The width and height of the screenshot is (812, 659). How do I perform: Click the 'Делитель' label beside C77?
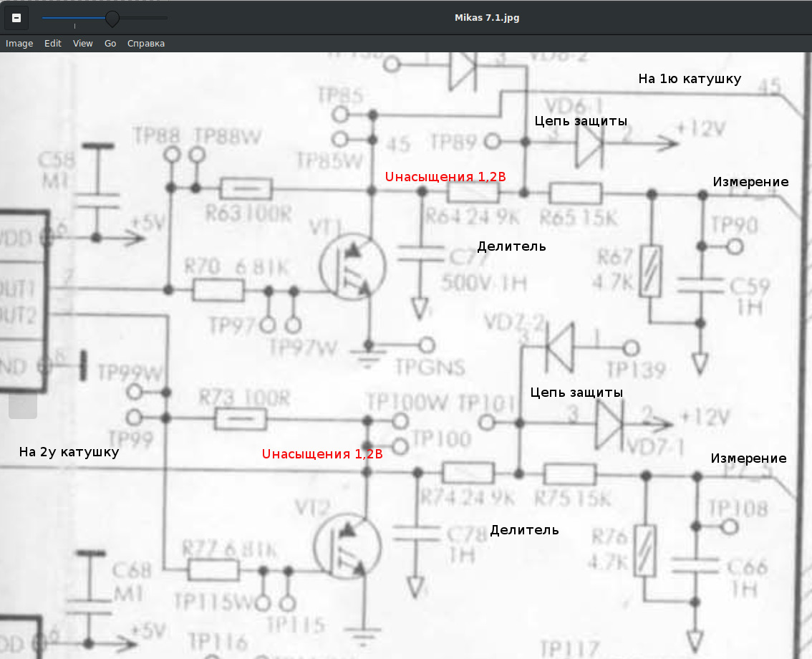[x=511, y=246]
